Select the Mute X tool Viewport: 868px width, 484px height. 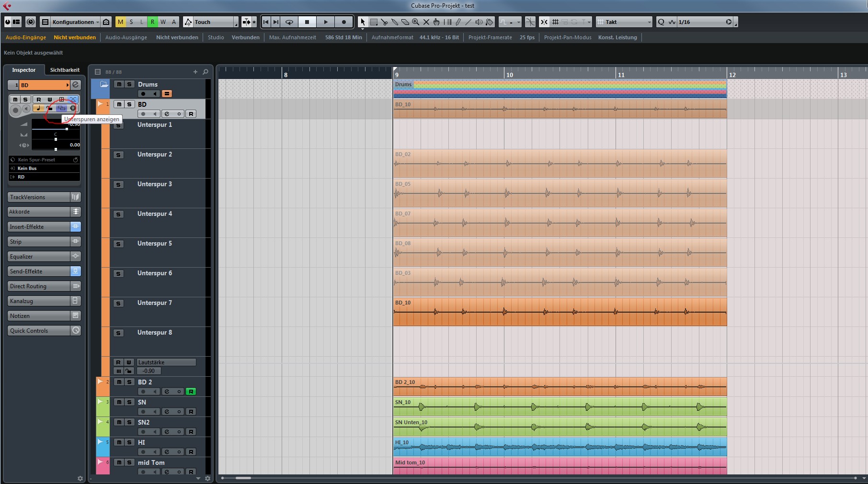point(426,22)
